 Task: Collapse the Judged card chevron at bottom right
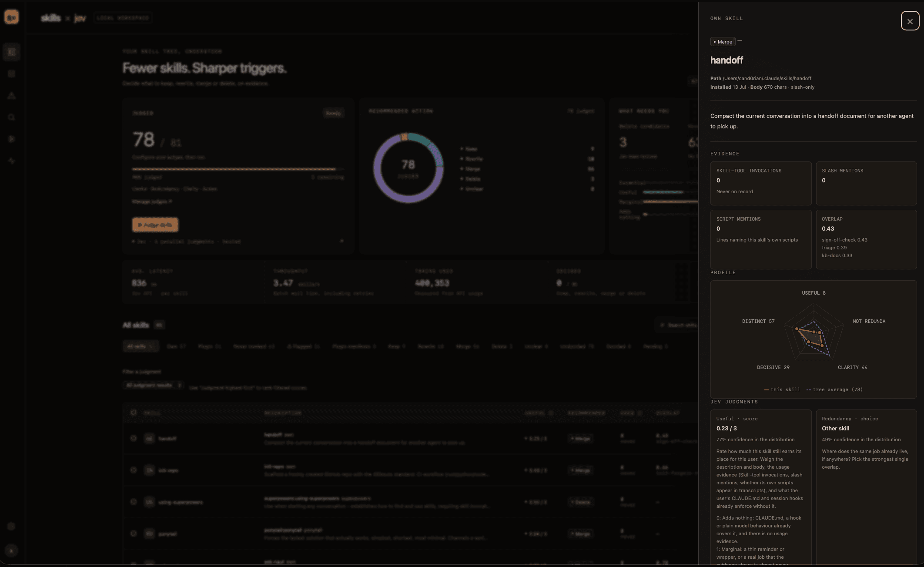click(x=342, y=241)
